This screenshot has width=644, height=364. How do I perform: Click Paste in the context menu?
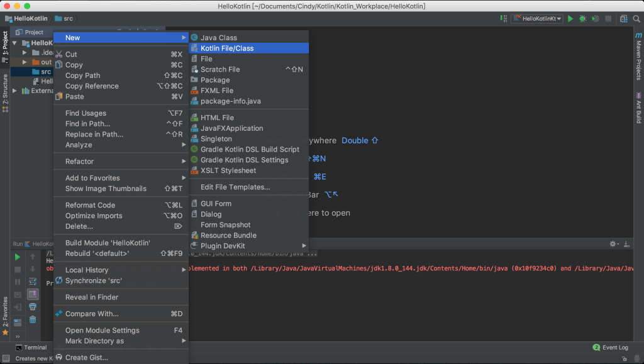121,96
